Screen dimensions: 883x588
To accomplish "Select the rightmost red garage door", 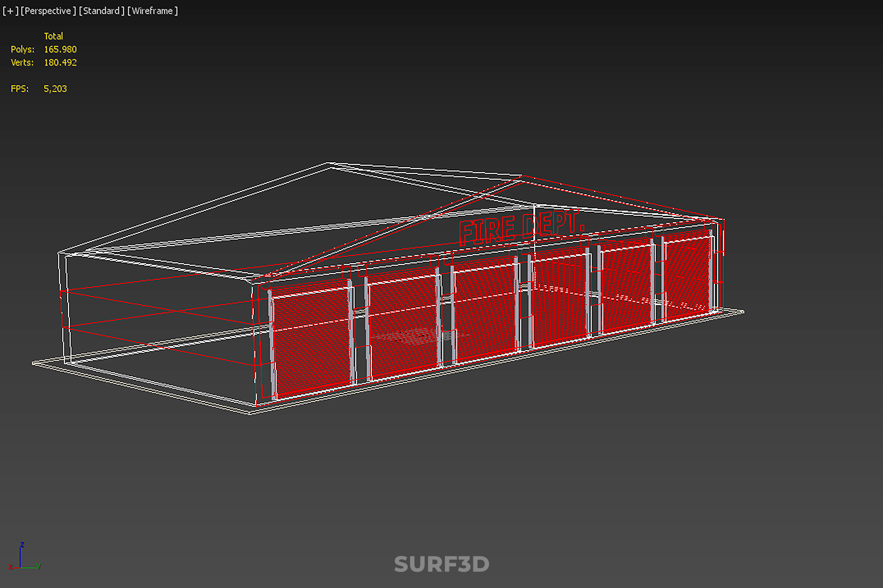I will pyautogui.click(x=687, y=275).
